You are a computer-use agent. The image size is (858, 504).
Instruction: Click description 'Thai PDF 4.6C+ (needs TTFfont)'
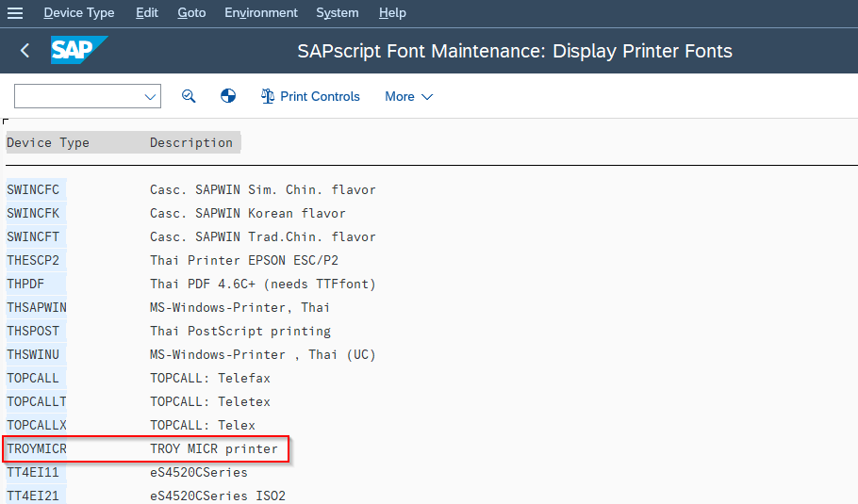pos(263,284)
